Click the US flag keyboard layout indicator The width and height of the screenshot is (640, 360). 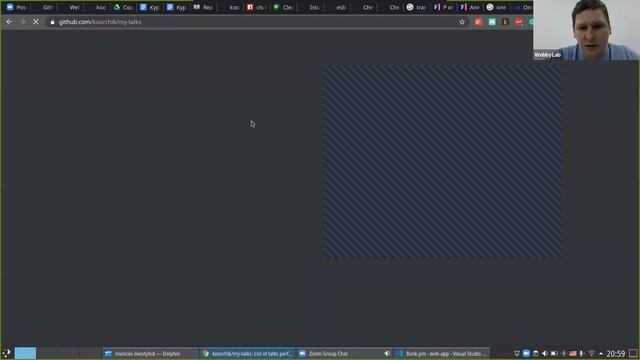click(x=573, y=353)
